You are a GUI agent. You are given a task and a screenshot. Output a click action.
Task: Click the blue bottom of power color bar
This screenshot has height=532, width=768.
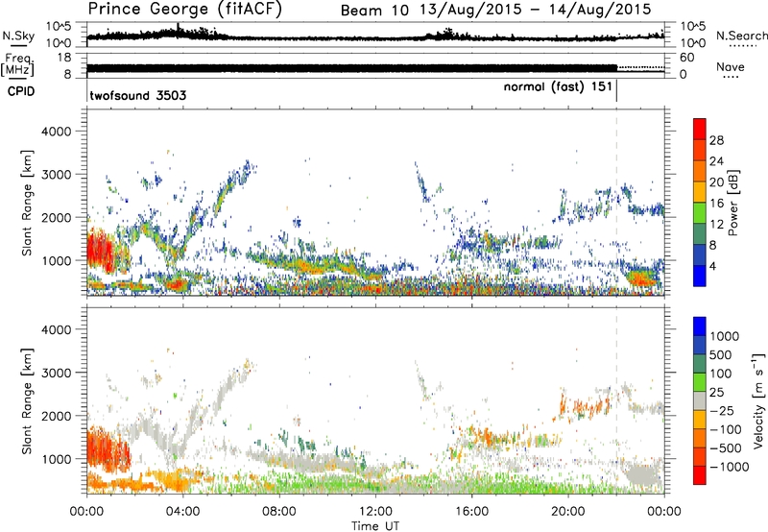click(700, 277)
